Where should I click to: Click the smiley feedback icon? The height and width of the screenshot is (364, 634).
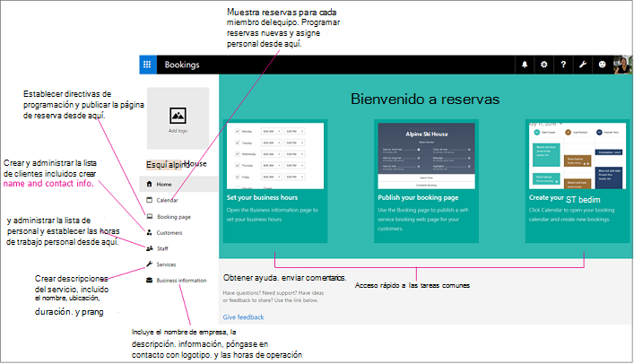601,65
